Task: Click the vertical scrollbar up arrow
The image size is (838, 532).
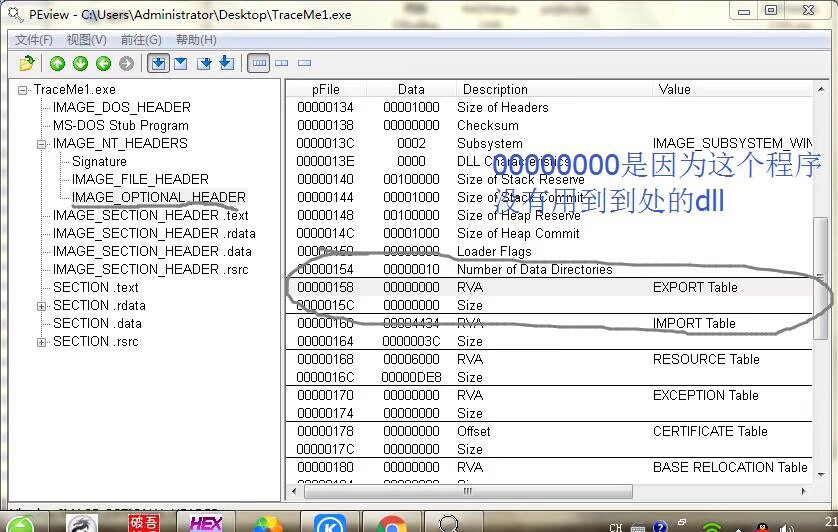Action: (x=821, y=89)
